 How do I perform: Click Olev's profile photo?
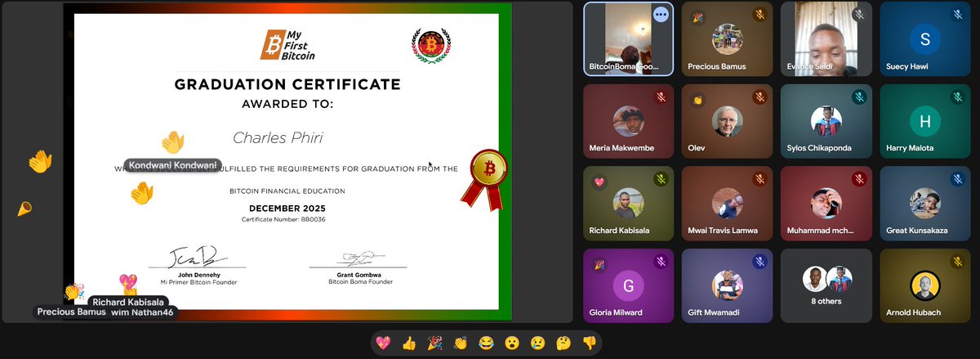[727, 121]
